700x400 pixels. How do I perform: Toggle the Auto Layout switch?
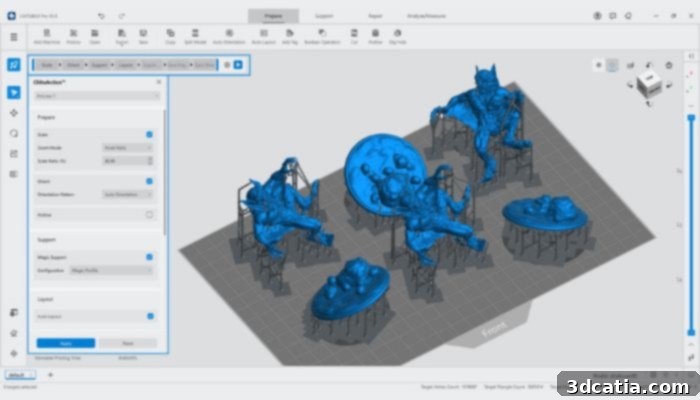[150, 316]
